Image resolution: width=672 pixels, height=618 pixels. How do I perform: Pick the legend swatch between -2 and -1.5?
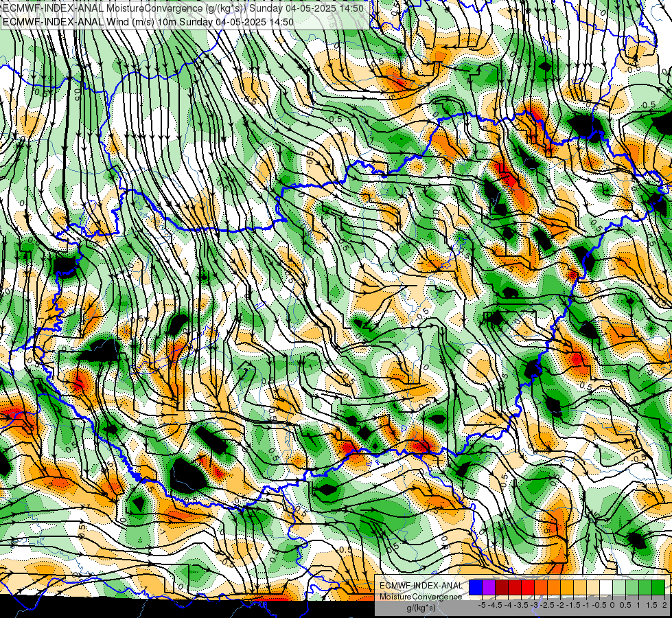click(x=567, y=587)
